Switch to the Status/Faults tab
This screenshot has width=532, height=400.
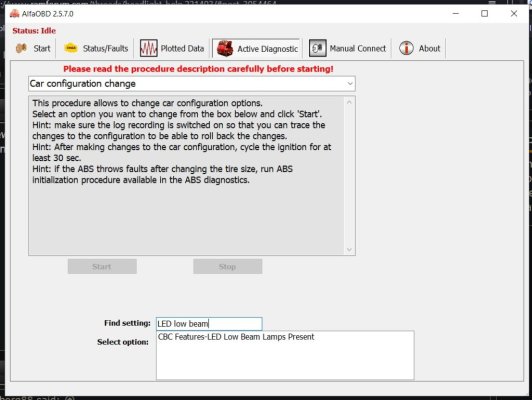click(x=105, y=49)
